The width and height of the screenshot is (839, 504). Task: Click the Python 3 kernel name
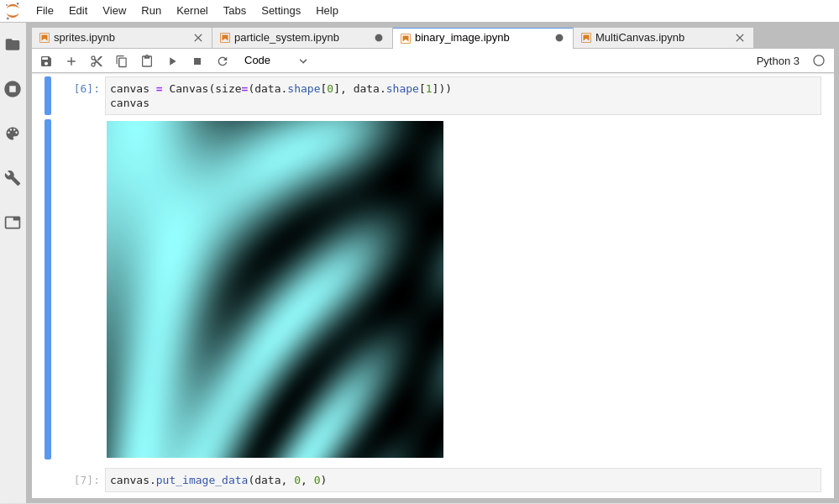tap(778, 60)
